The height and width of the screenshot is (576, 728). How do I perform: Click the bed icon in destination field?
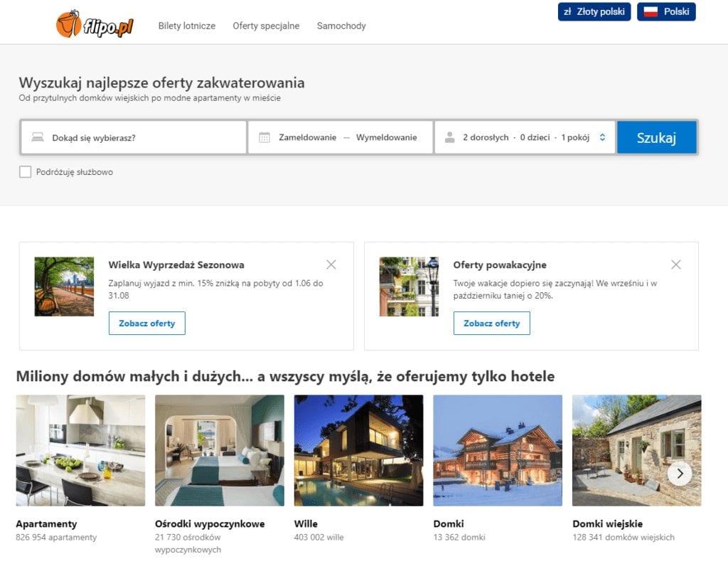coord(38,137)
